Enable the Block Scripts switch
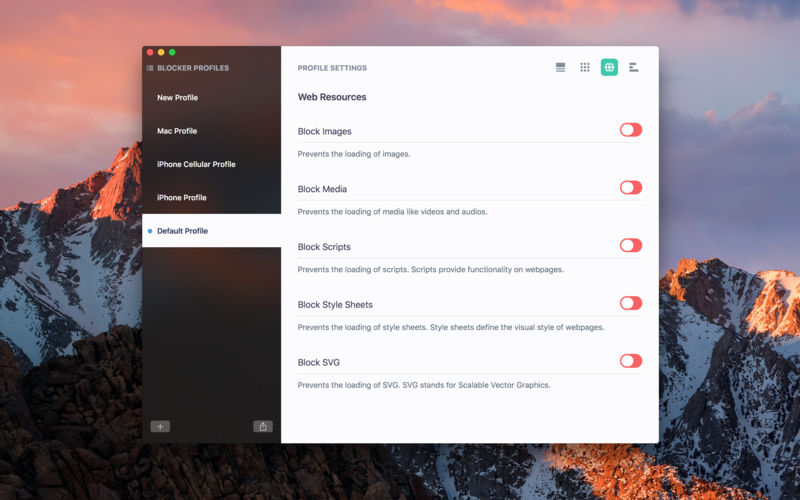Image resolution: width=800 pixels, height=500 pixels. tap(631, 245)
